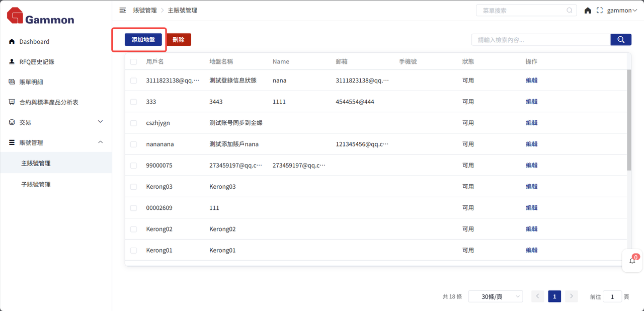Click the blue search magnifier button
644x311 pixels.
[621, 40]
